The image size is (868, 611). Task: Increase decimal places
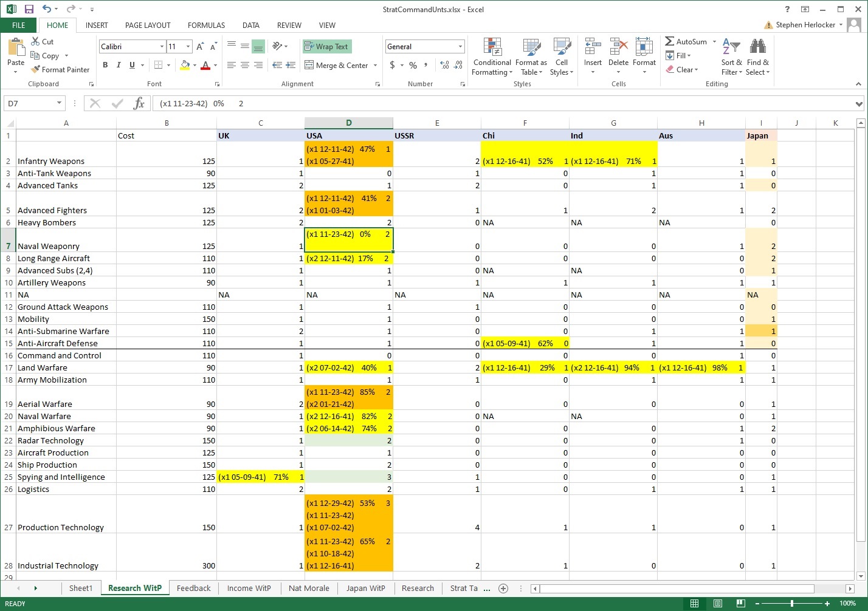pos(444,65)
